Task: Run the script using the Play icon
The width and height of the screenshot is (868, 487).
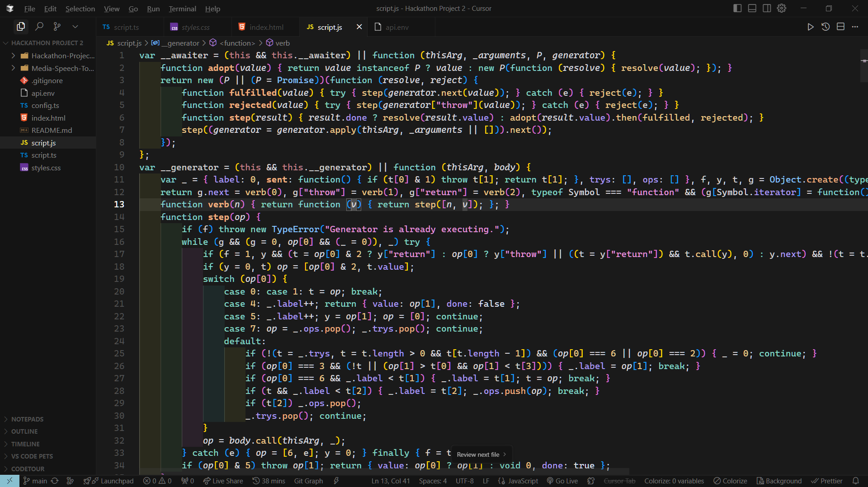Action: [x=811, y=27]
